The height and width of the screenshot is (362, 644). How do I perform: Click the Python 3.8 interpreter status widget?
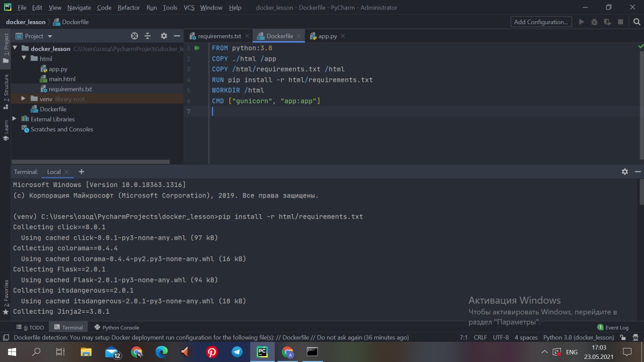(578, 337)
